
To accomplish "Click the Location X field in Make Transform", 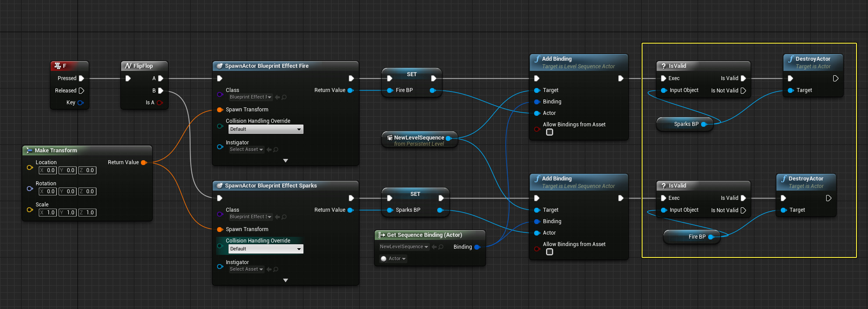I will point(48,170).
